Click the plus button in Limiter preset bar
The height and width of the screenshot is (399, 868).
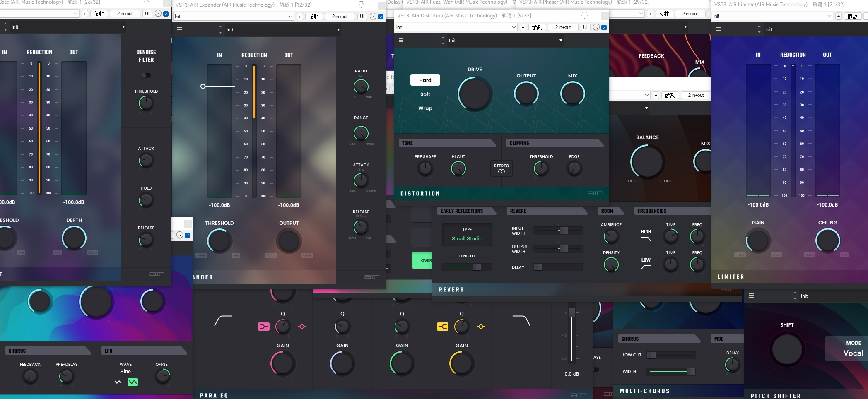click(838, 16)
